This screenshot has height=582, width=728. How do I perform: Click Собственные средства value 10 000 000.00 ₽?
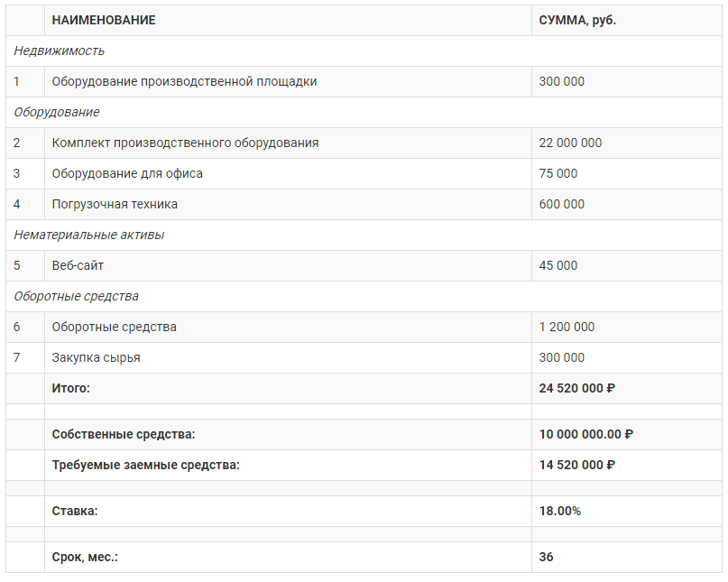pos(586,434)
